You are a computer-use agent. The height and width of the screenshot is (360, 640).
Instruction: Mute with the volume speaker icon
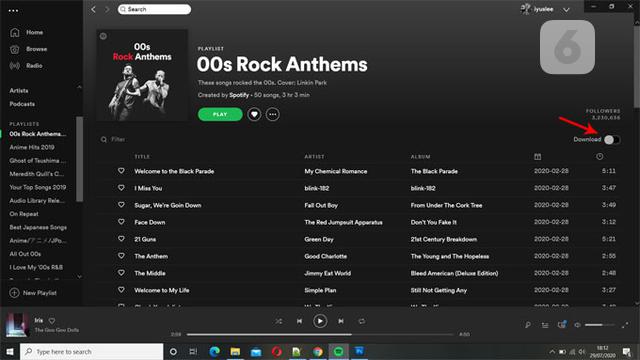coord(578,325)
